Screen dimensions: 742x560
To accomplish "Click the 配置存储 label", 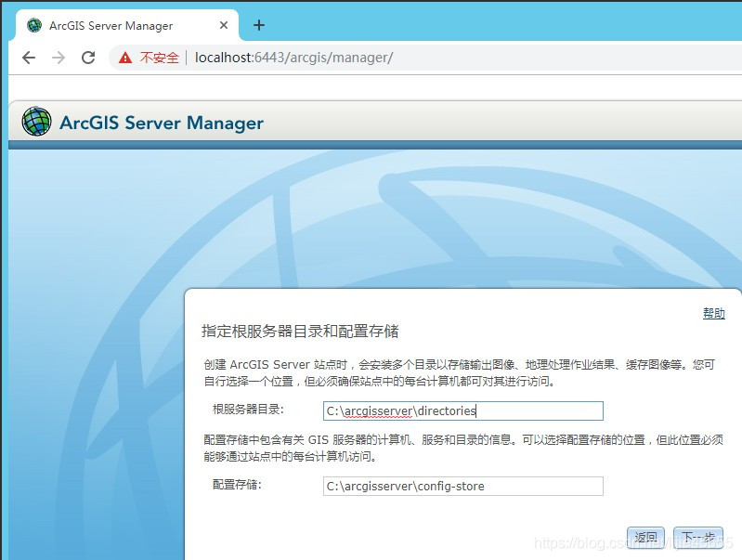I will coord(237,484).
